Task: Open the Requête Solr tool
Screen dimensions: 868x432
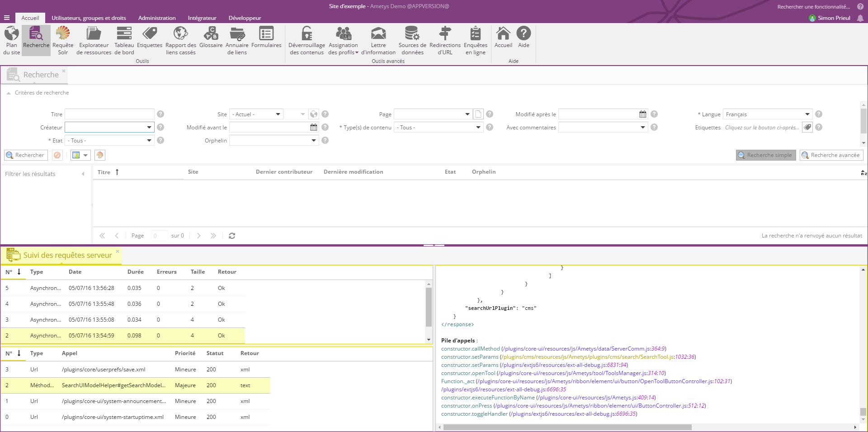Action: pos(63,40)
